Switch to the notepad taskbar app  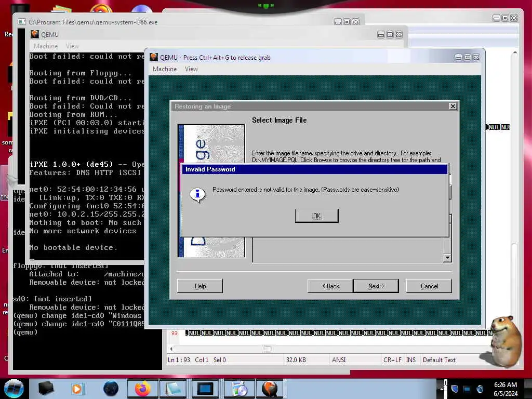[174, 389]
